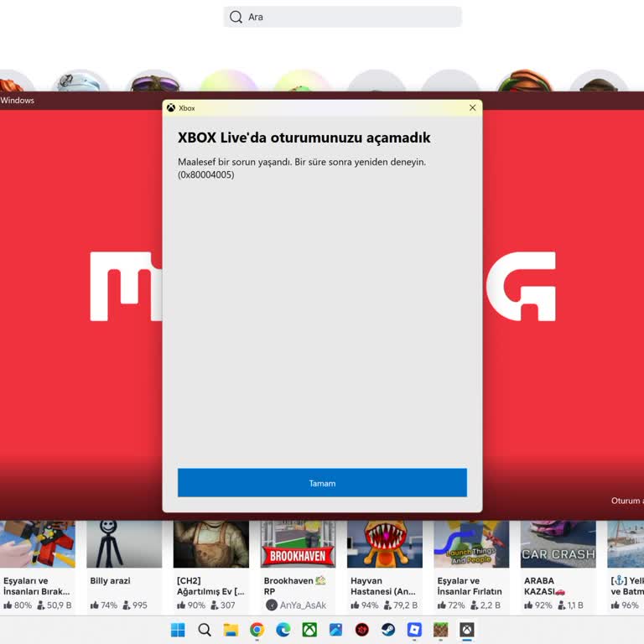Click the ARABA KAZASI title text
Image resolution: width=644 pixels, height=644 pixels.
pyautogui.click(x=544, y=586)
